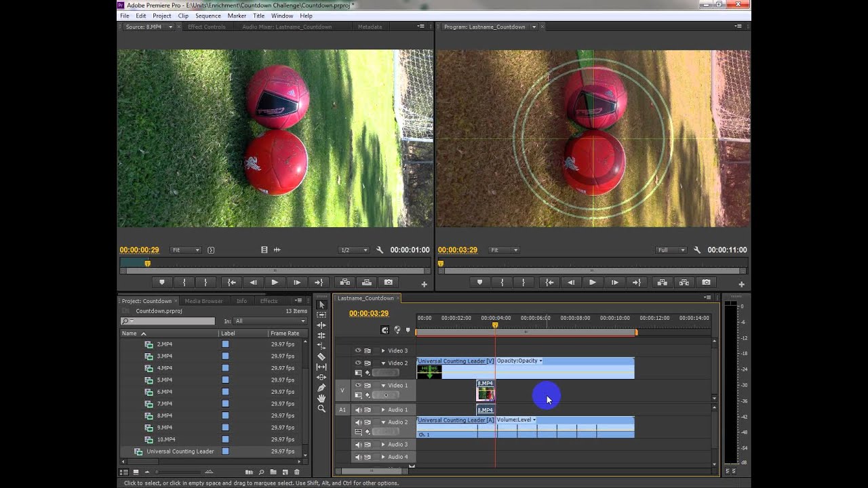This screenshot has width=868, height=488.
Task: Open the Source monitor Fit zoom dropdown
Action: [185, 250]
